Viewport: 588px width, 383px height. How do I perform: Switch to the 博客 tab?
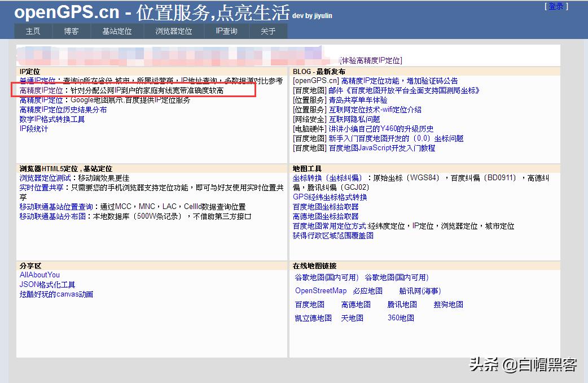[70, 32]
